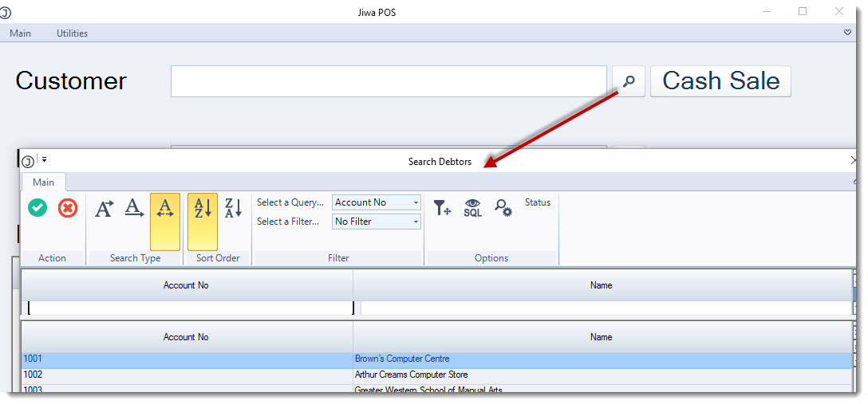
Task: Click Jiwa logo icon in main window title
Action: (x=6, y=12)
